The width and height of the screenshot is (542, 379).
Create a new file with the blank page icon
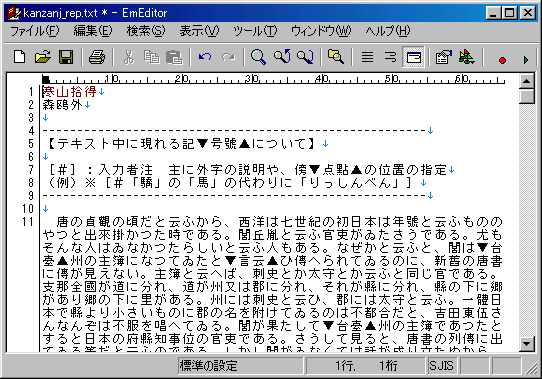(19, 57)
